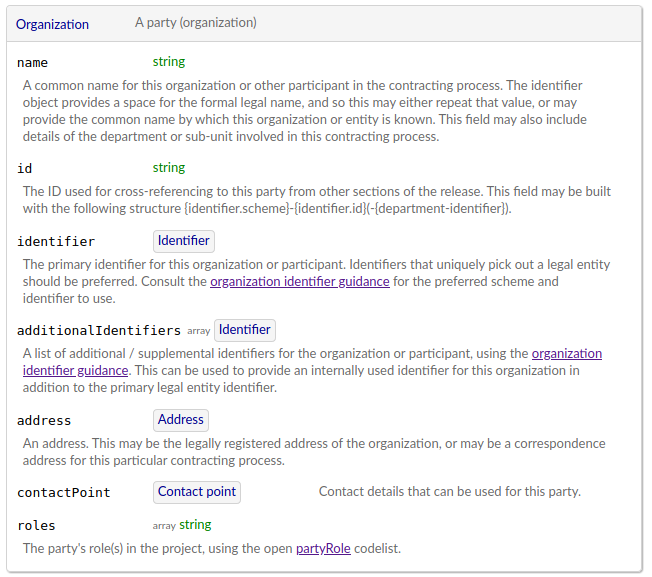
Task: Click the 'string' type of name field
Action: coord(169,62)
